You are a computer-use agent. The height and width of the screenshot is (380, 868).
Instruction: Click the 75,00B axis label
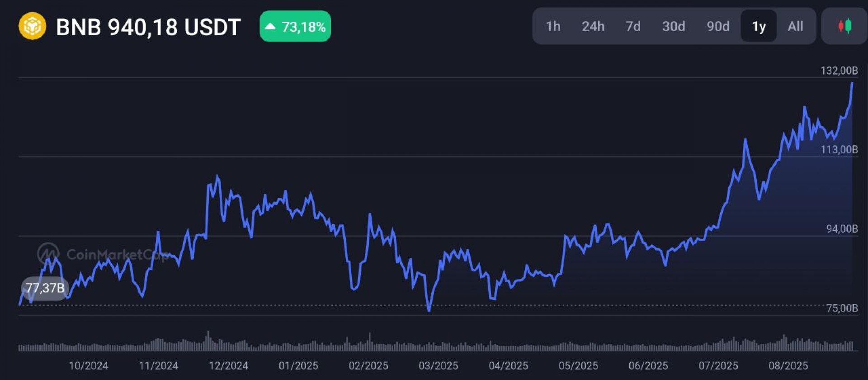[842, 308]
